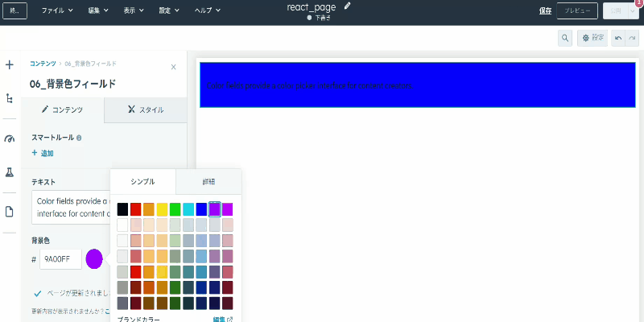Select the シンプル color picker tab
Image resolution: width=644 pixels, height=322 pixels.
point(143,182)
